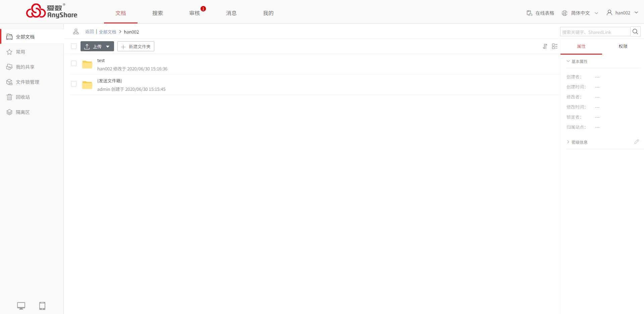Image resolution: width=644 pixels, height=314 pixels.
Task: Focus the SharedLink search field
Action: click(595, 32)
